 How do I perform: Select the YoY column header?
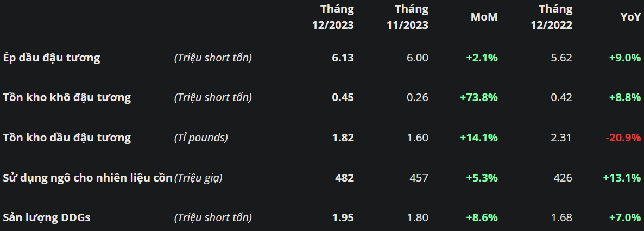click(630, 17)
